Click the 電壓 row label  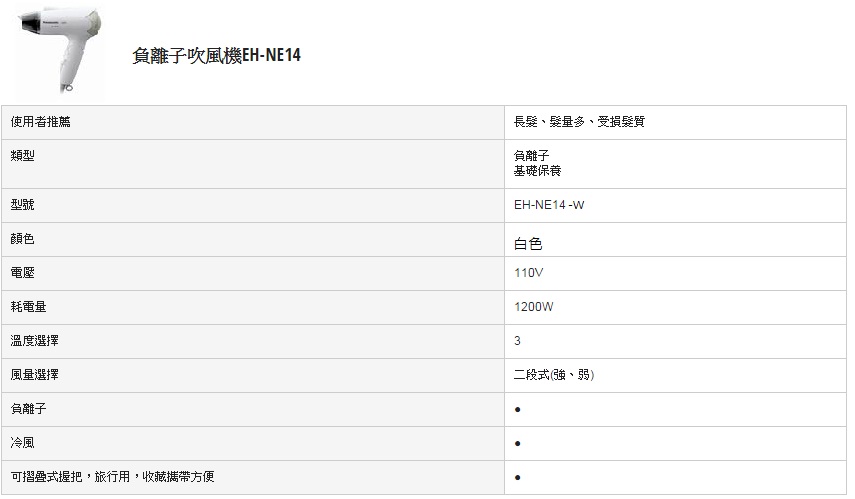(22, 273)
